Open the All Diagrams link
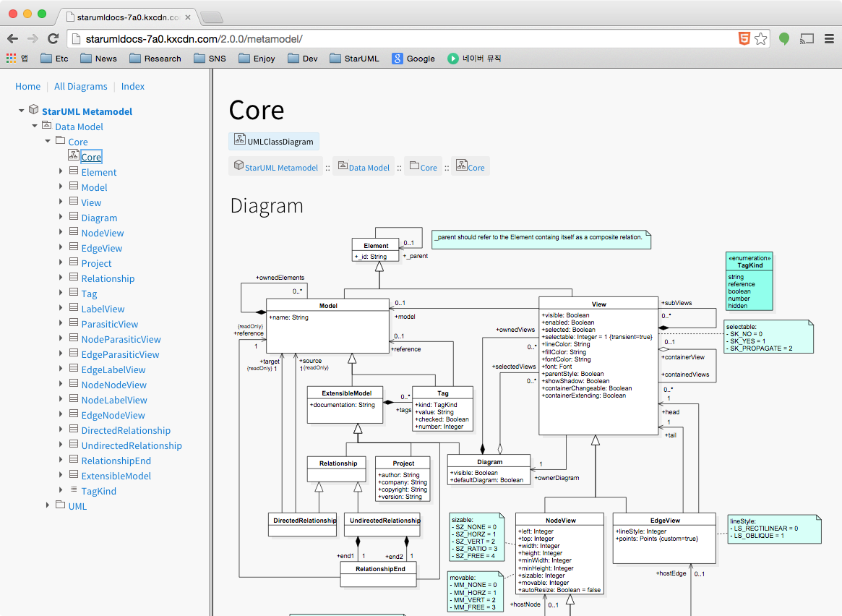The width and height of the screenshot is (842, 616). (x=80, y=86)
